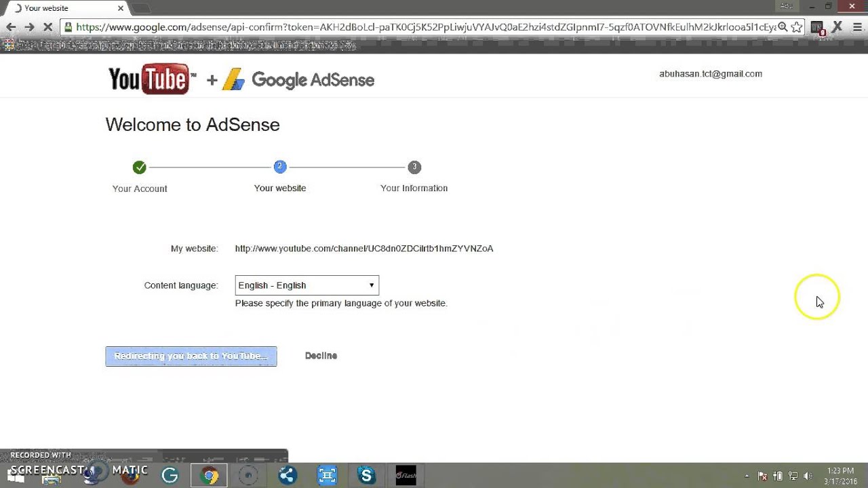Image resolution: width=868 pixels, height=488 pixels.
Task: Open the Flash application in taskbar
Action: 406,475
